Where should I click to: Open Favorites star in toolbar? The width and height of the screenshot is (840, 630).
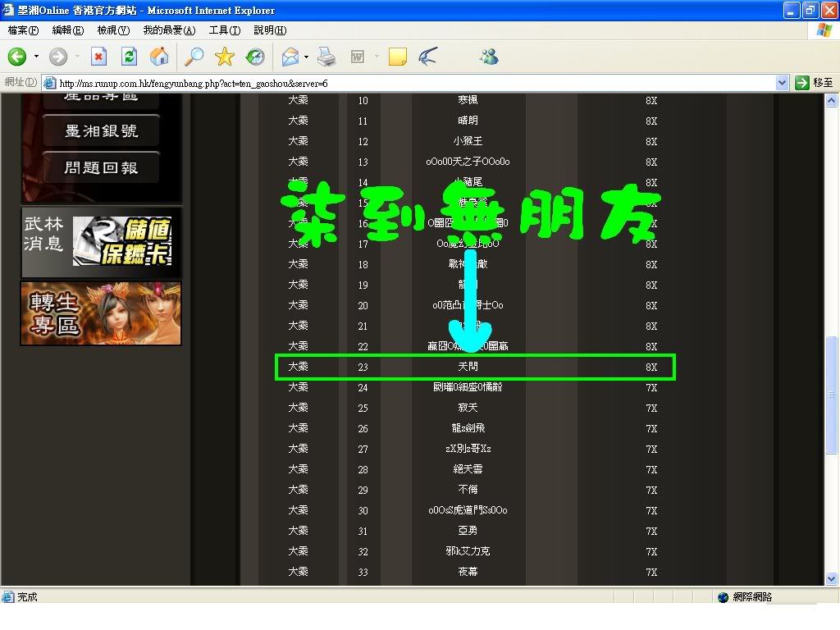(x=224, y=57)
